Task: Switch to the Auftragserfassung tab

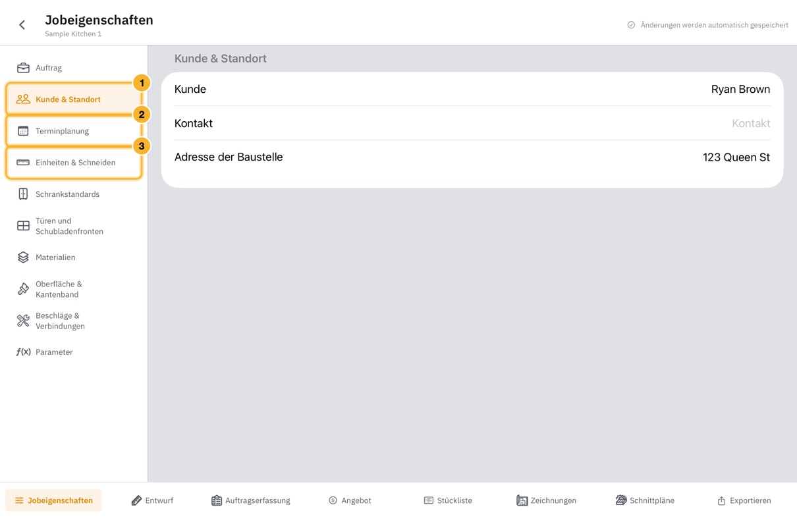Action: 251,500
